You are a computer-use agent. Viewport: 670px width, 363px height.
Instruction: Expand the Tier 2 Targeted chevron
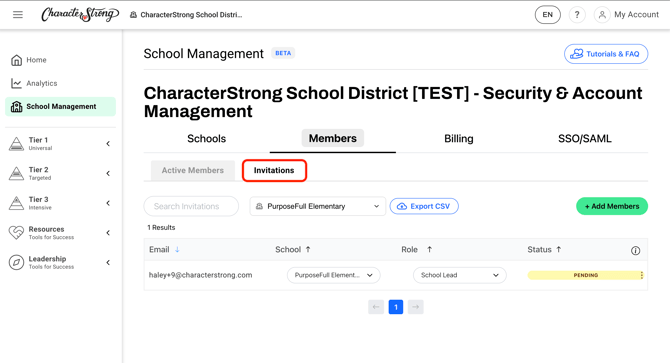point(108,173)
